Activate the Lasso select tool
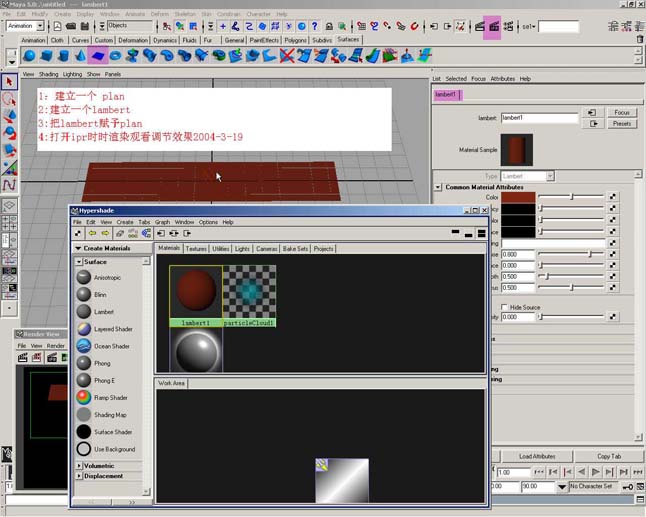The image size is (646, 517). click(9, 99)
